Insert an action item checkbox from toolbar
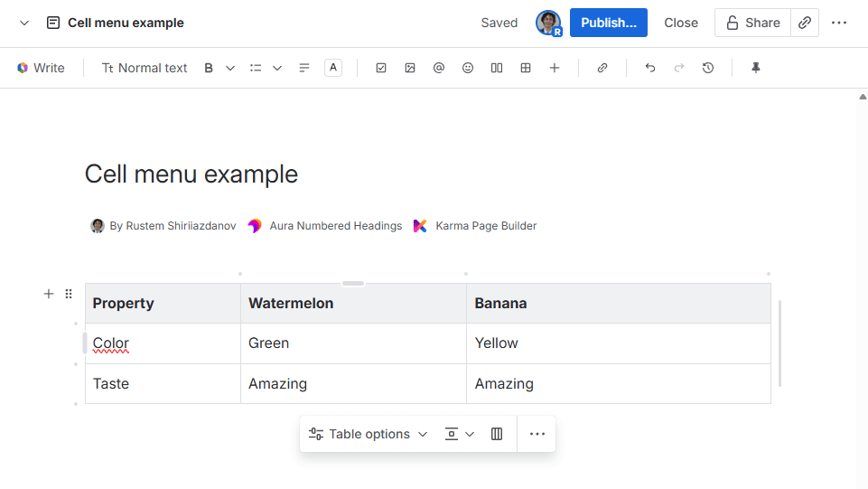The width and height of the screenshot is (868, 489). point(381,68)
